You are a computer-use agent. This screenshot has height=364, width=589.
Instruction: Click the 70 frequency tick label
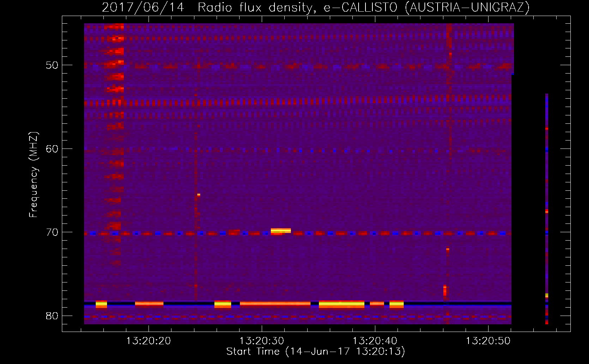[52, 232]
